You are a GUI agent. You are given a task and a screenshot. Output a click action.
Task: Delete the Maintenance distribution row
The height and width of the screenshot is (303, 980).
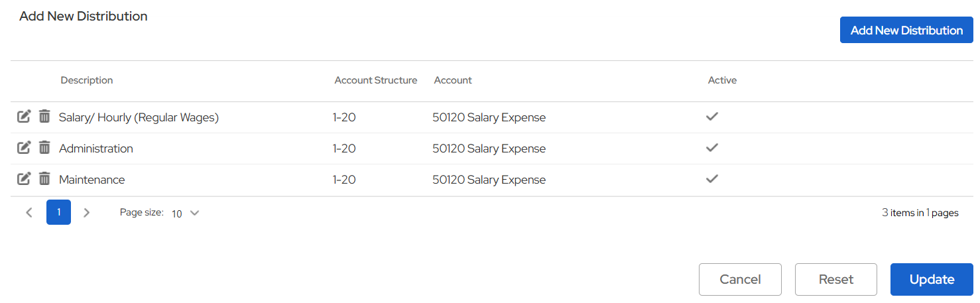point(44,179)
